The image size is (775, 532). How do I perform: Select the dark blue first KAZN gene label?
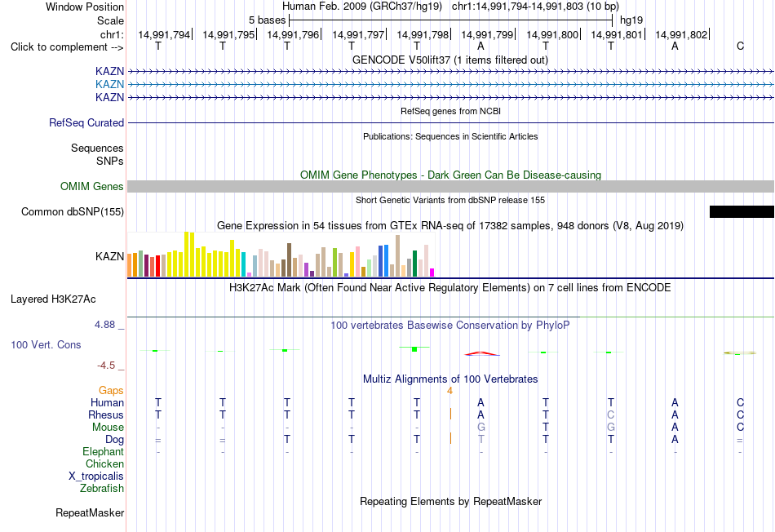tap(109, 71)
